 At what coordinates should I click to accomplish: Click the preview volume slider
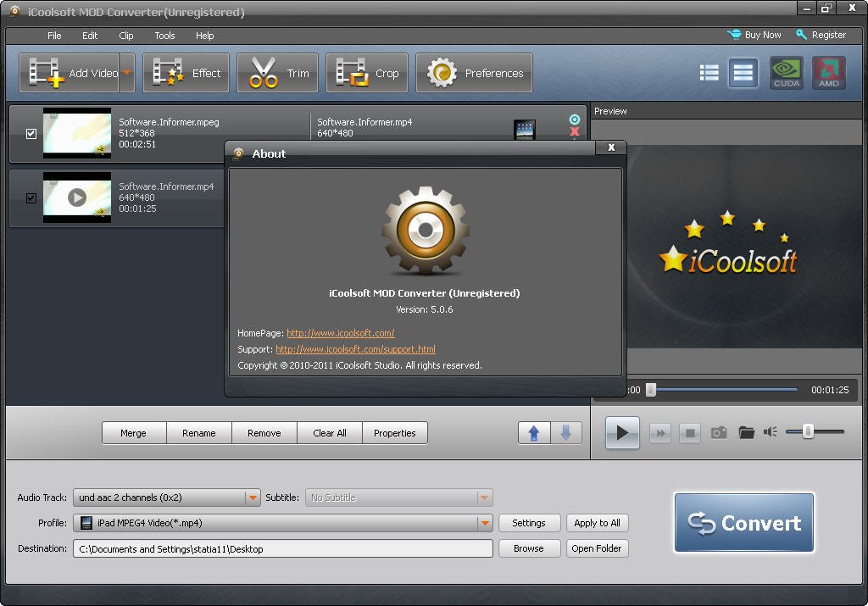pyautogui.click(x=809, y=432)
